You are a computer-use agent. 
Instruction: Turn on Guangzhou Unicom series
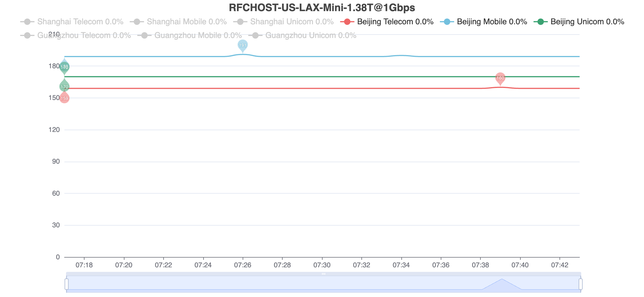click(x=302, y=35)
